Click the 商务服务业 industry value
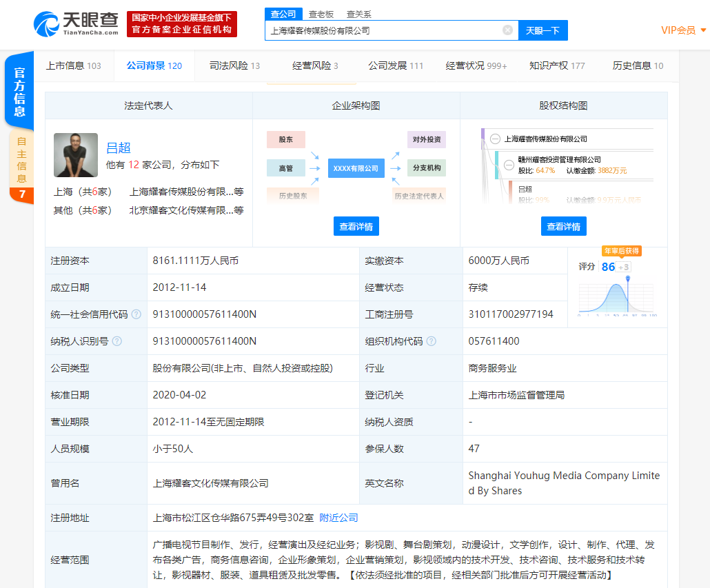This screenshot has width=710, height=588. coord(492,368)
